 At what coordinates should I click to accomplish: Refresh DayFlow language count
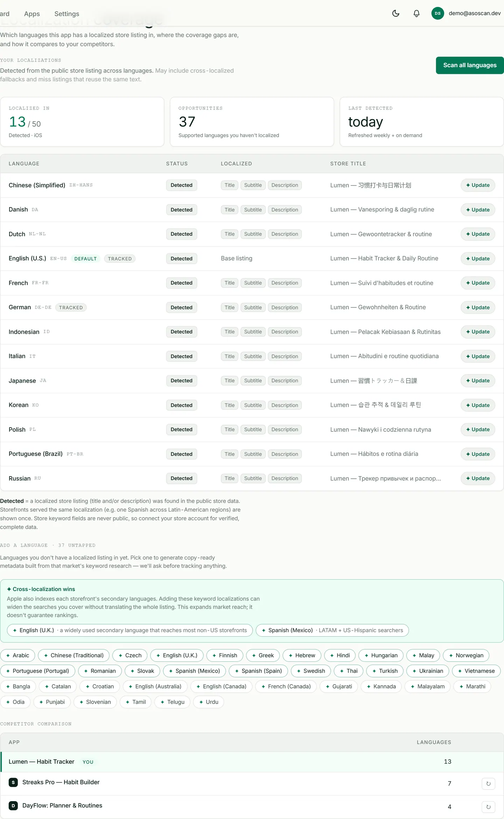488,807
